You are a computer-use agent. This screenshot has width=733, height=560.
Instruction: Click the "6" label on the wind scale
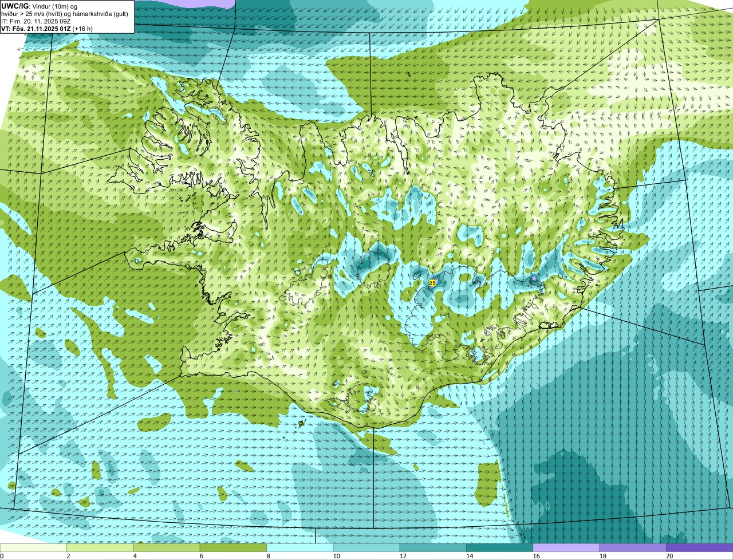(x=201, y=556)
